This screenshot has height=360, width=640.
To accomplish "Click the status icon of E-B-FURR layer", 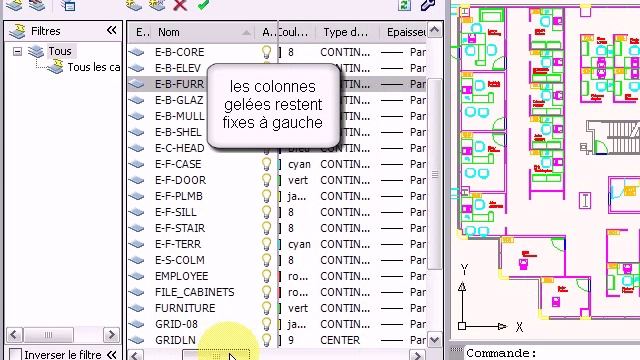I will point(137,84).
